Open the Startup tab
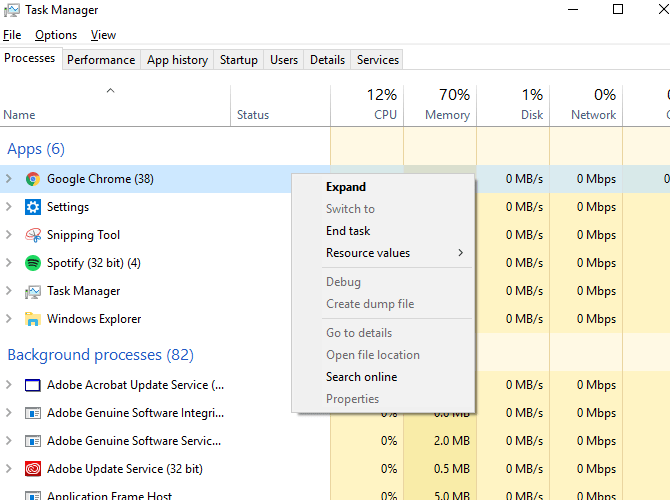The width and height of the screenshot is (670, 500). pos(239,60)
